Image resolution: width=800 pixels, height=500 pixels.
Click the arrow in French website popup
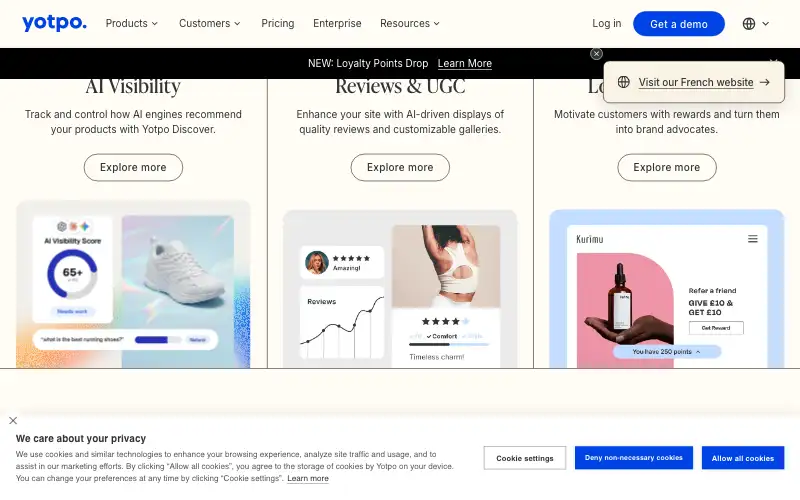(764, 82)
